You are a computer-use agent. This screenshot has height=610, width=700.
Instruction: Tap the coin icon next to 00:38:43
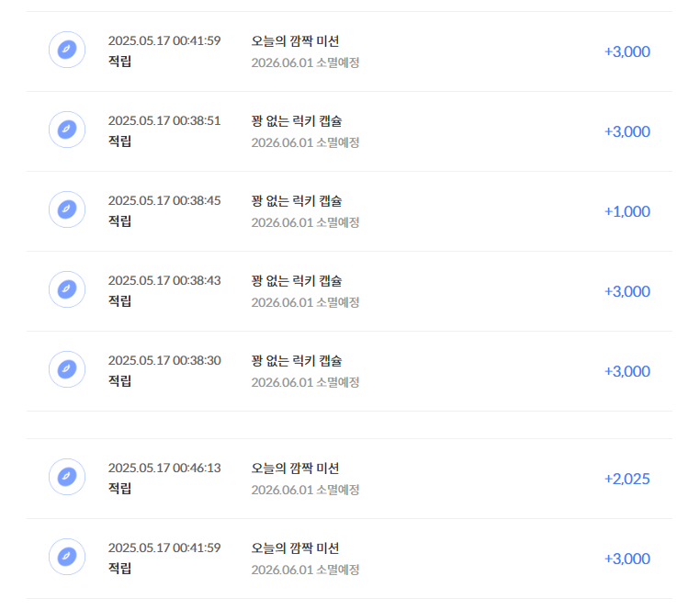pyautogui.click(x=67, y=289)
